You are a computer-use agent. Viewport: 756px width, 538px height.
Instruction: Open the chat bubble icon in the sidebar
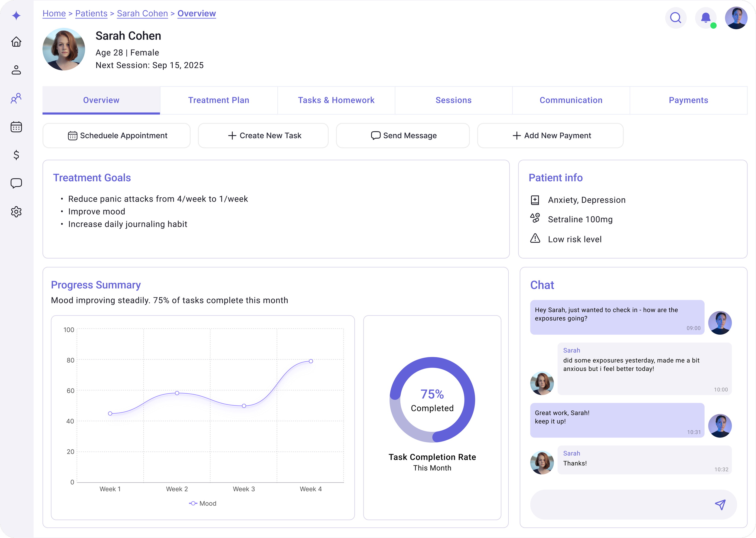(x=16, y=183)
